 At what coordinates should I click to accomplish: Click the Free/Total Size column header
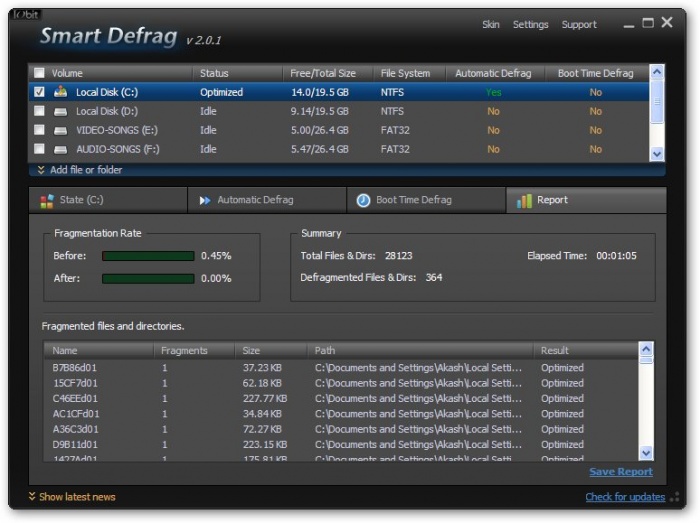[328, 73]
